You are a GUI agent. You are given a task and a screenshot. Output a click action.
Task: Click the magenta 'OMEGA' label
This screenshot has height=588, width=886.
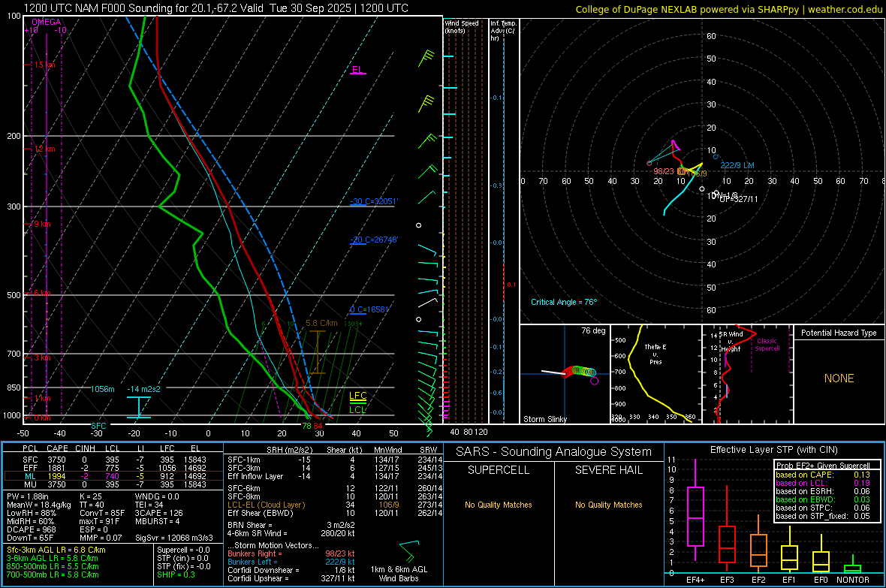[x=47, y=22]
